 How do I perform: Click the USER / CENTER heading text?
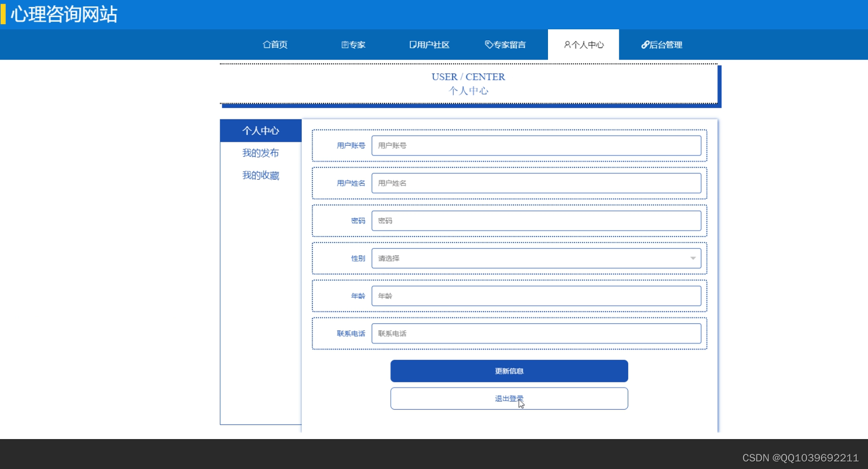468,77
